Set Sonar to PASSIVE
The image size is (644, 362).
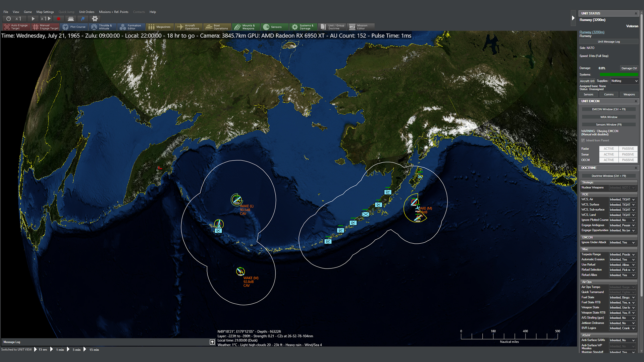pyautogui.click(x=628, y=155)
